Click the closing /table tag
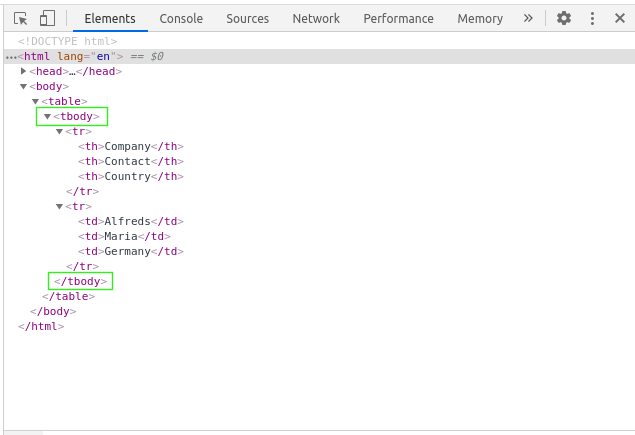Viewport: 635px width, 435px height. [68, 296]
